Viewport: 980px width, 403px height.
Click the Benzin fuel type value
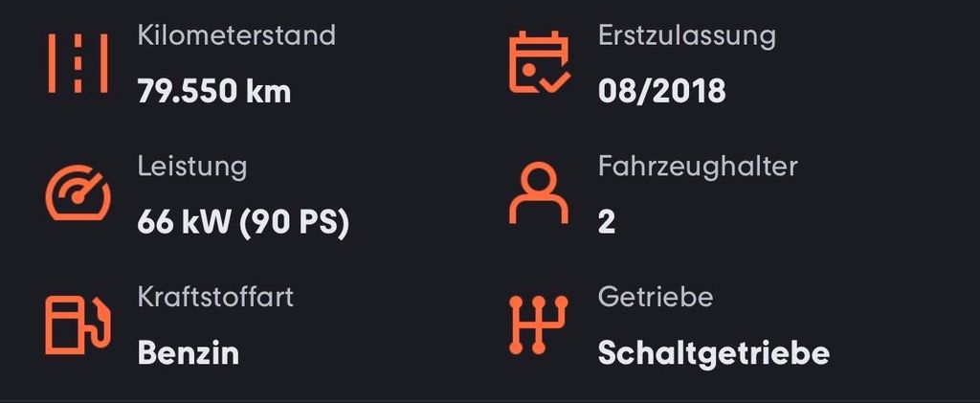click(x=189, y=353)
